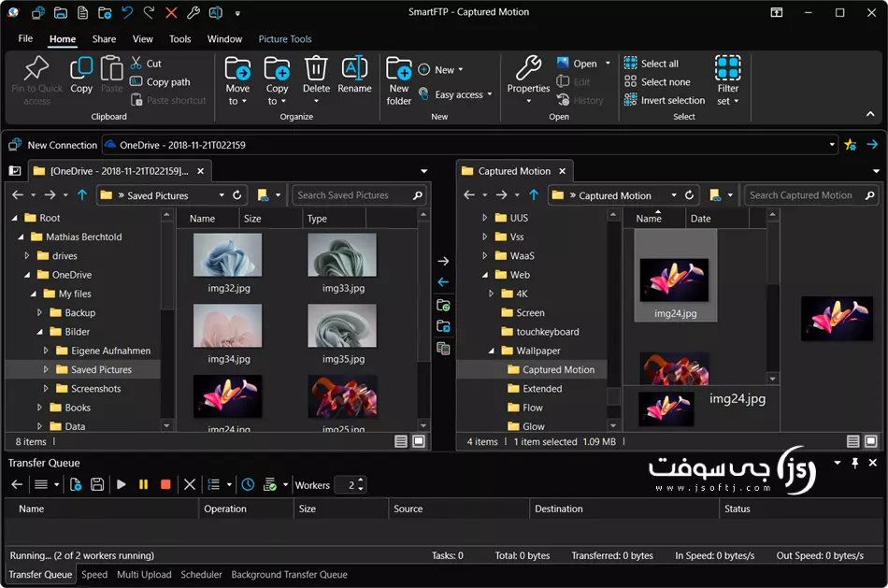Expand the Screenshots folder node
The height and width of the screenshot is (588, 888).
coord(46,389)
